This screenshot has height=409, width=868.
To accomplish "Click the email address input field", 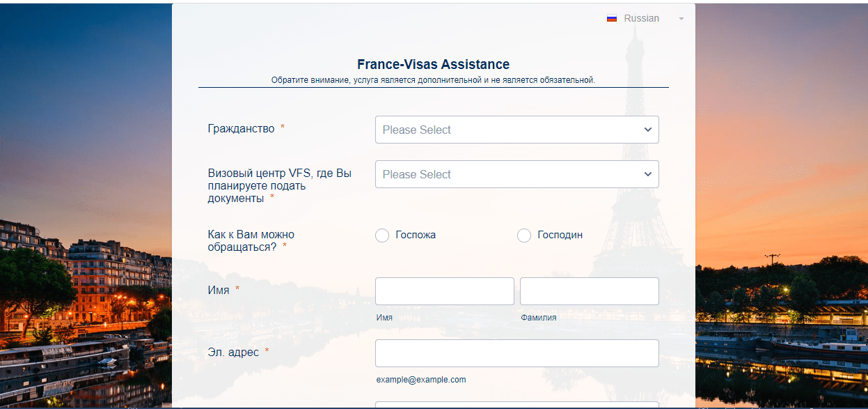I will (516, 353).
